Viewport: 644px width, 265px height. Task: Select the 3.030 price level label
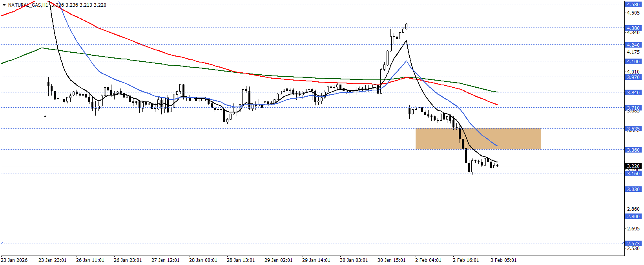pyautogui.click(x=633, y=189)
